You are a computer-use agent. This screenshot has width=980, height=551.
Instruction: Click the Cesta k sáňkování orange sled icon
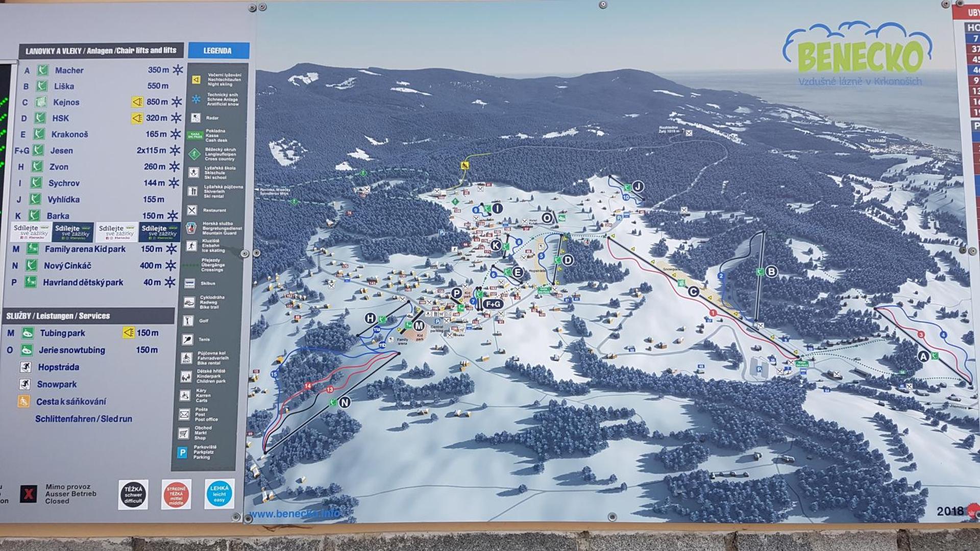tap(23, 402)
